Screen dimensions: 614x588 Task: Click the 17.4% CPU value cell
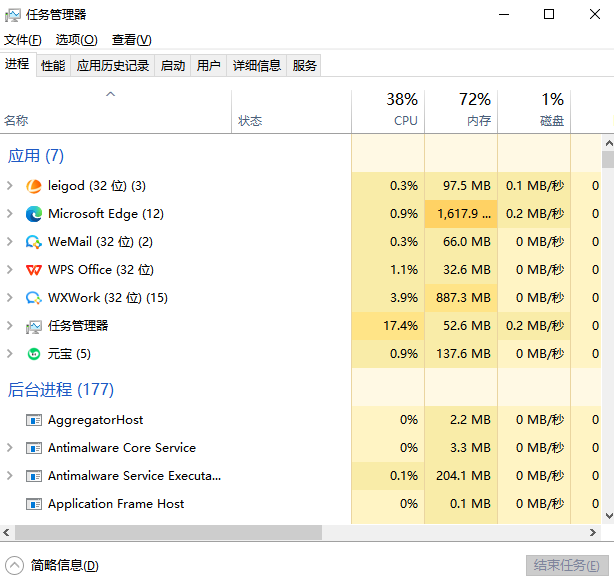(x=388, y=326)
